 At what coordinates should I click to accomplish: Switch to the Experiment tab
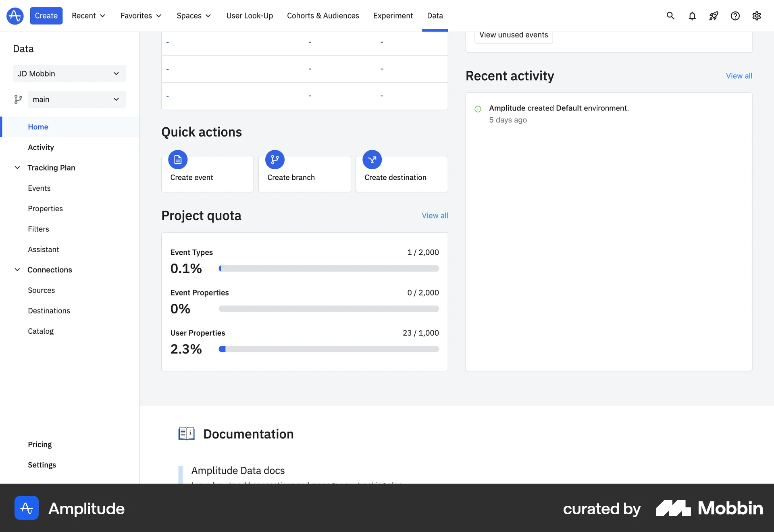[x=393, y=16]
